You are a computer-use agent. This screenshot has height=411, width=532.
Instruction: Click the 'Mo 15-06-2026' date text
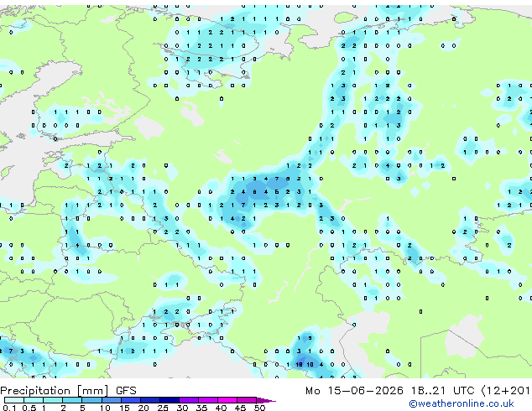point(354,391)
